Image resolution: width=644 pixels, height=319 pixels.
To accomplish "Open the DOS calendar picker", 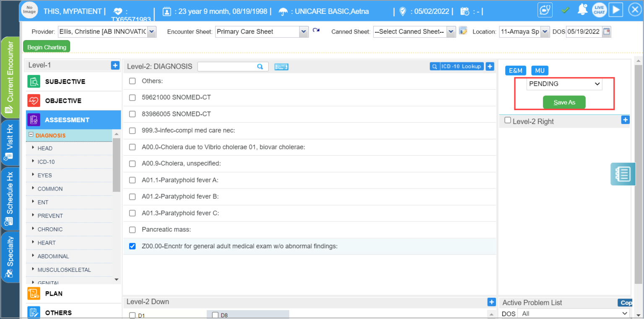I will point(607,31).
